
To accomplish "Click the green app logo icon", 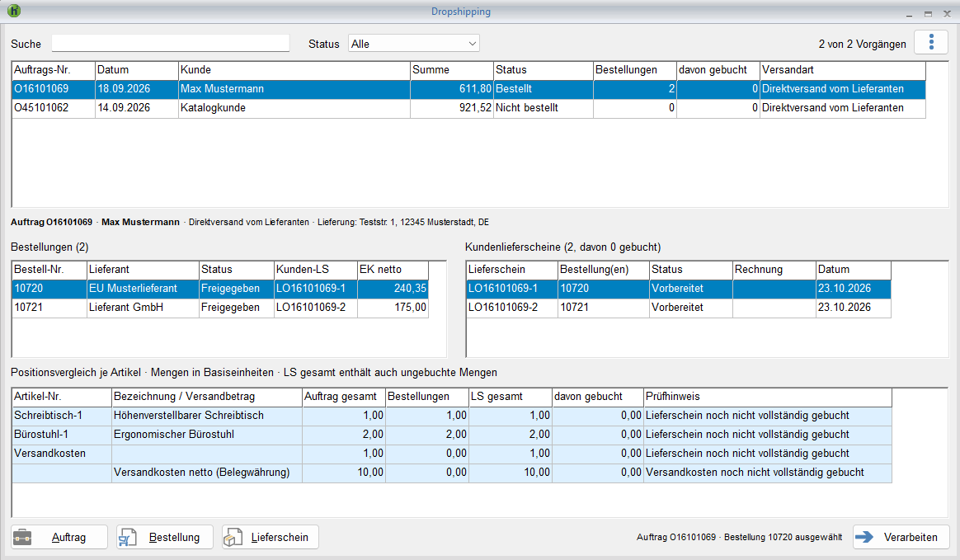I will (x=13, y=11).
